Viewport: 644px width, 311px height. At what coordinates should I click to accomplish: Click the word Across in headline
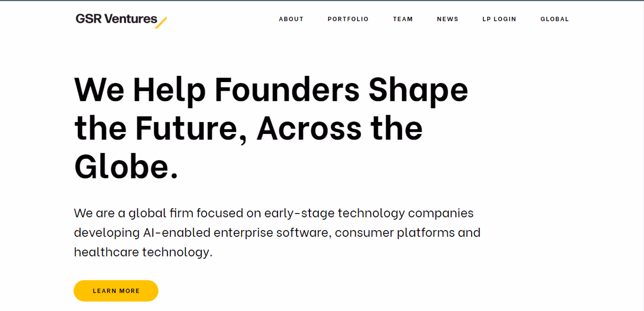309,128
